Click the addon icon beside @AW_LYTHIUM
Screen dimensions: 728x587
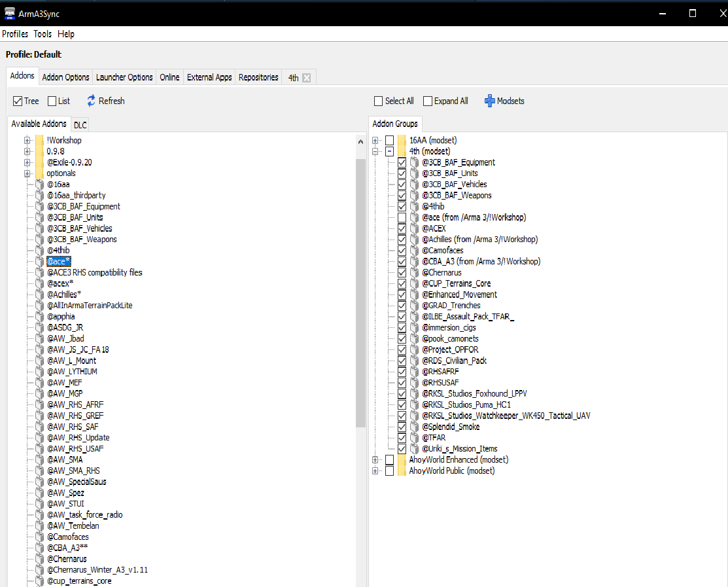click(x=40, y=372)
